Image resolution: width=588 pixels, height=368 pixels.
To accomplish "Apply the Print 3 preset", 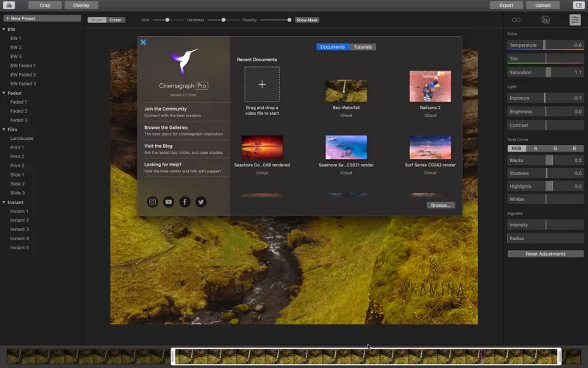I will click(17, 166).
